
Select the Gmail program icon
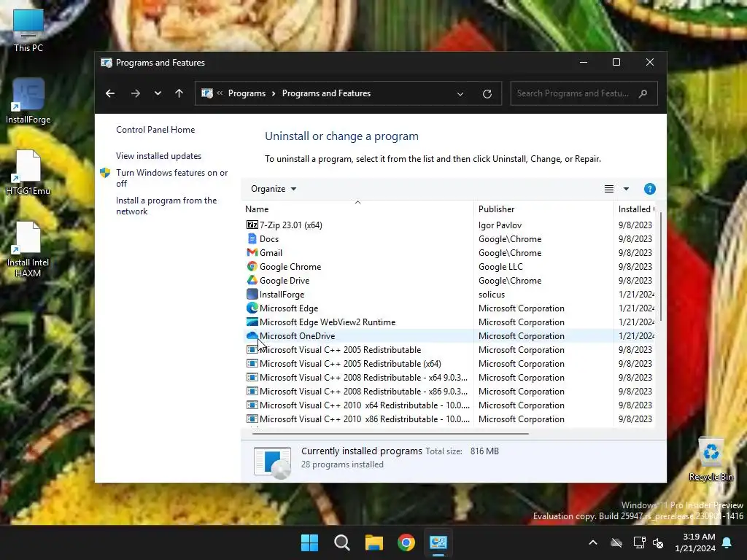(252, 252)
